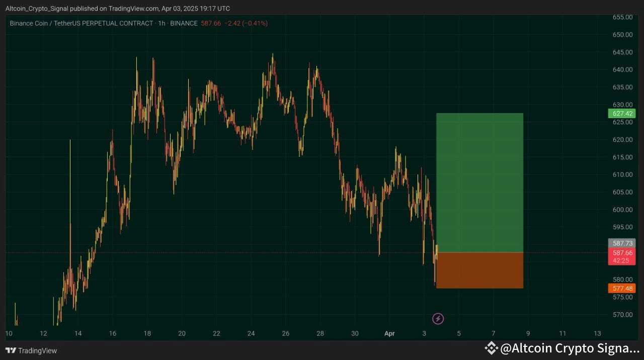Click the 12 date label on time axis

[43, 333]
